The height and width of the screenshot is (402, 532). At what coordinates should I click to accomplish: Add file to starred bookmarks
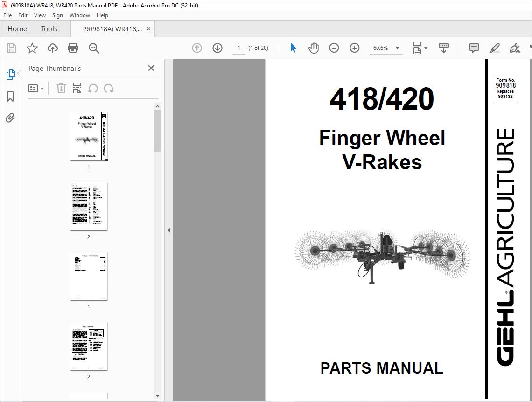point(32,48)
